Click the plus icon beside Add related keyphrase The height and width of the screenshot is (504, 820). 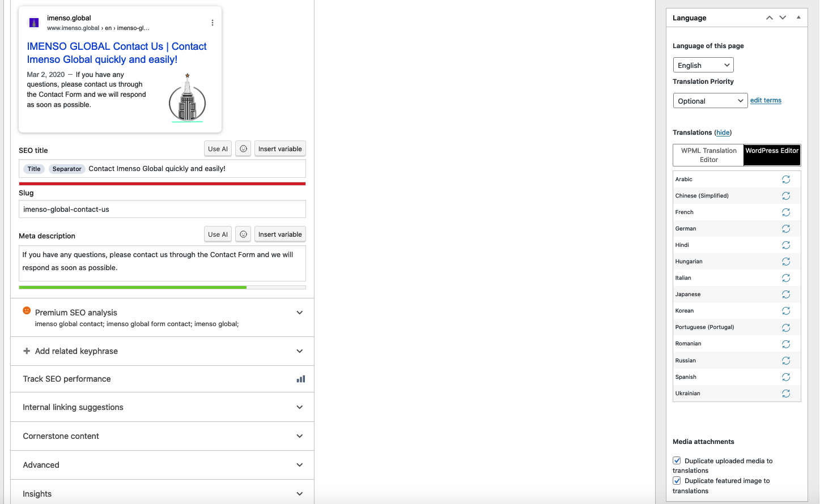point(27,351)
